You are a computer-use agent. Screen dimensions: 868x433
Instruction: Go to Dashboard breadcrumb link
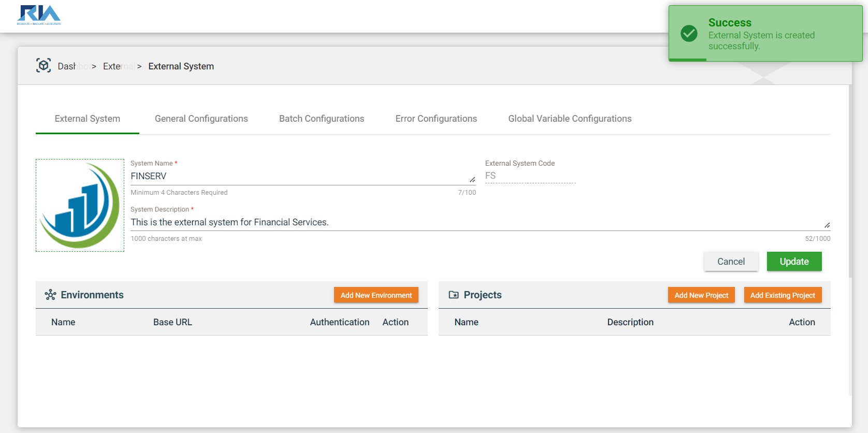click(67, 66)
